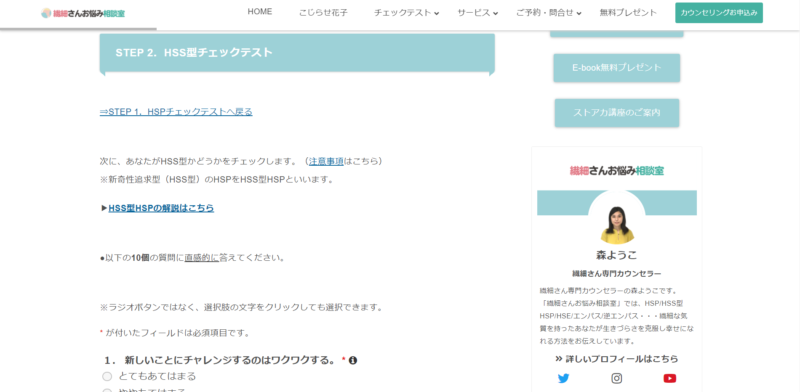Viewport: 800px width, 392px height.
Task: Open the Twitter profile icon
Action: coord(563,378)
